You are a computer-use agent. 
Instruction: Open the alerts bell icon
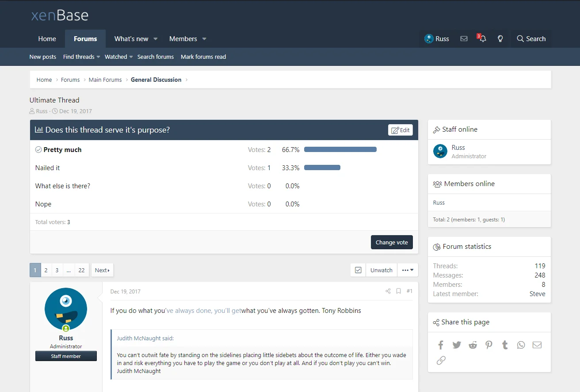click(482, 39)
